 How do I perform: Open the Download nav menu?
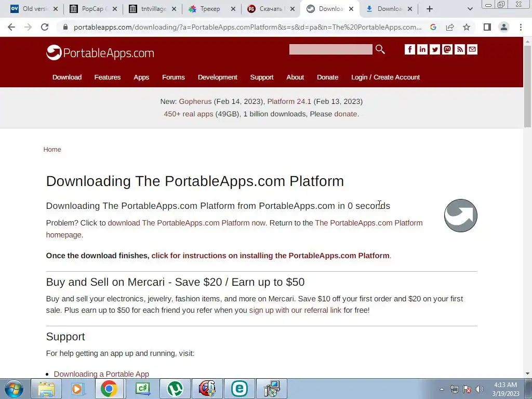67,77
